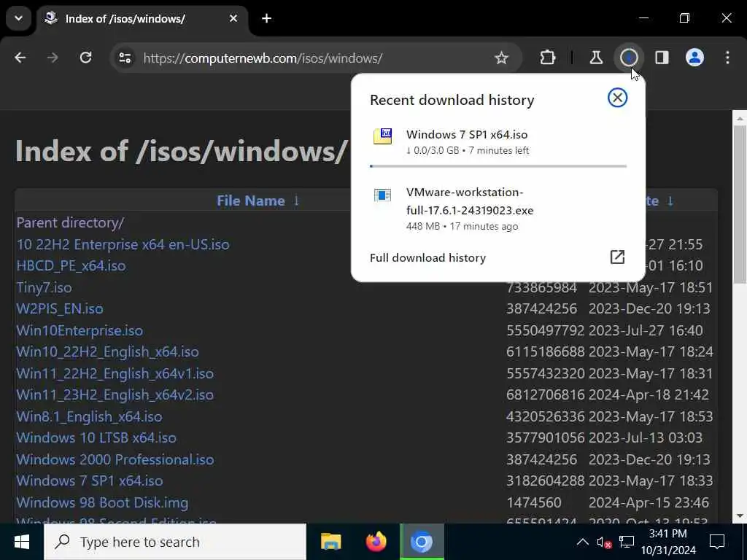
Task: Download Windows 98 Boot Disk.img
Action: (102, 503)
